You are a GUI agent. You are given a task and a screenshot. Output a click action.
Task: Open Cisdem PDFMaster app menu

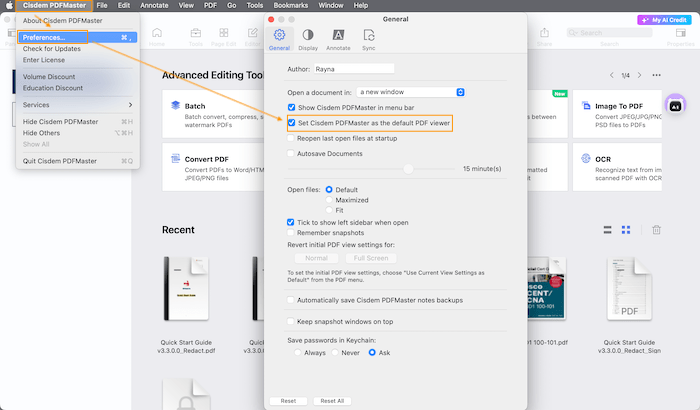click(x=54, y=5)
